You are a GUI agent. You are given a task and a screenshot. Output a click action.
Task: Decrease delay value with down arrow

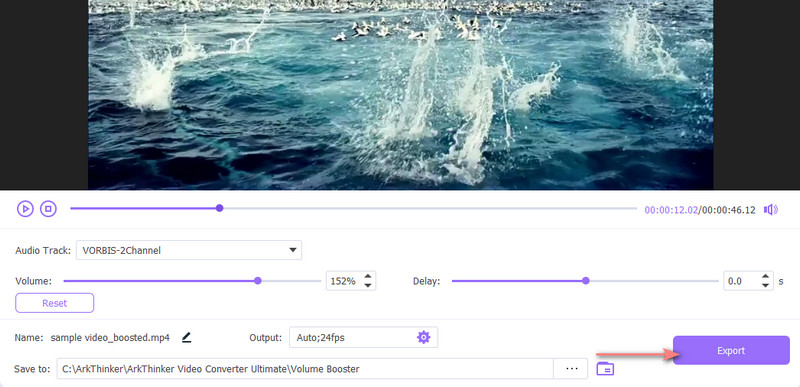(765, 285)
